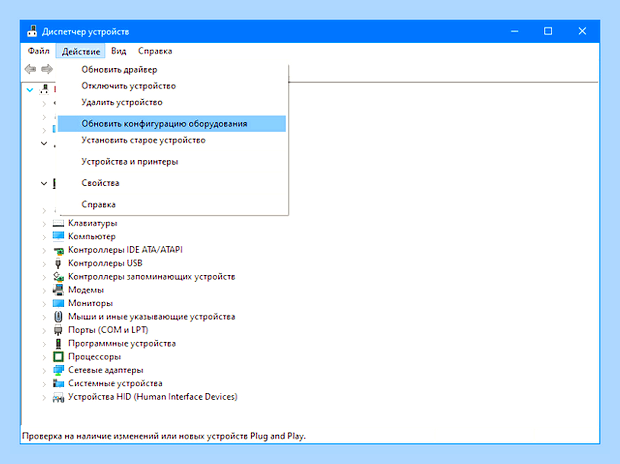Expand the Контроллеры USB node
This screenshot has height=464, width=620.
click(44, 264)
